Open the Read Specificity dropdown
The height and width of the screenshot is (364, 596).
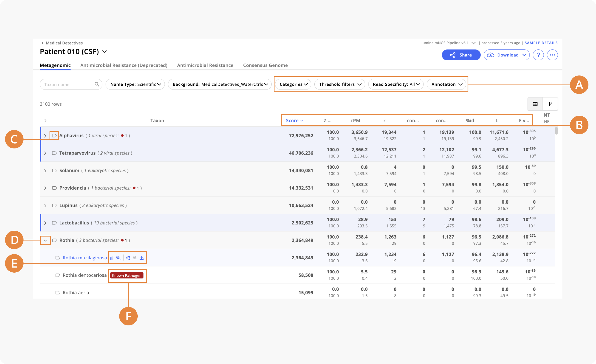[396, 84]
